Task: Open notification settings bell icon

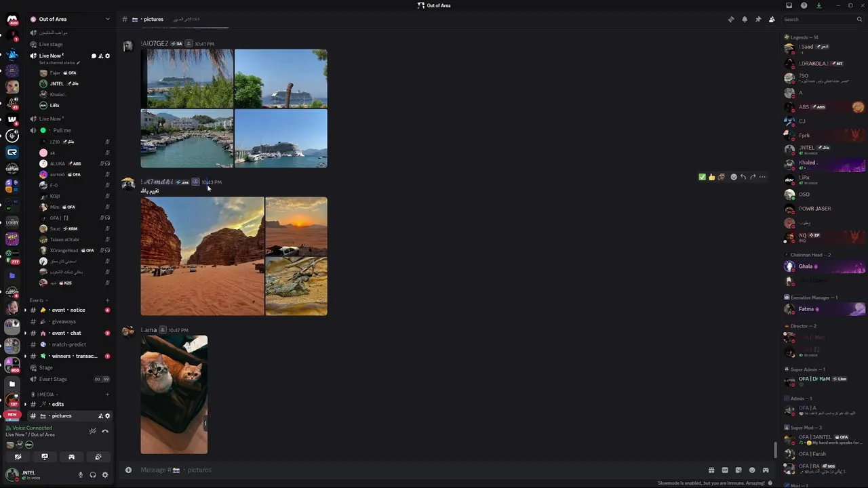Action: [x=745, y=20]
